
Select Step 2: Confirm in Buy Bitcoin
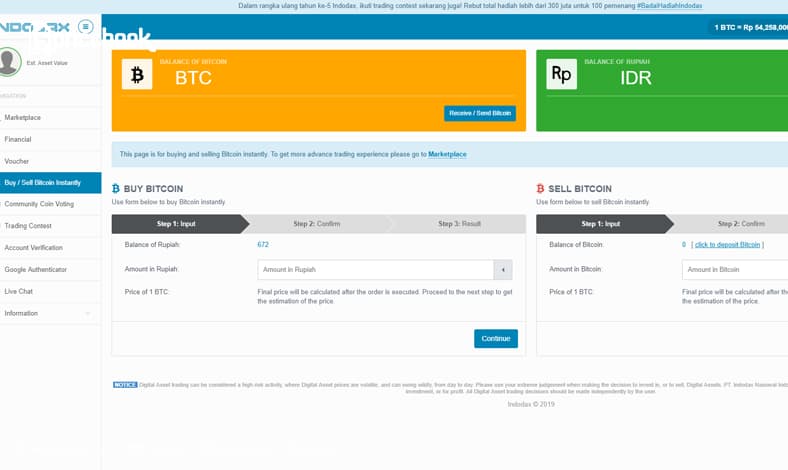(x=317, y=224)
